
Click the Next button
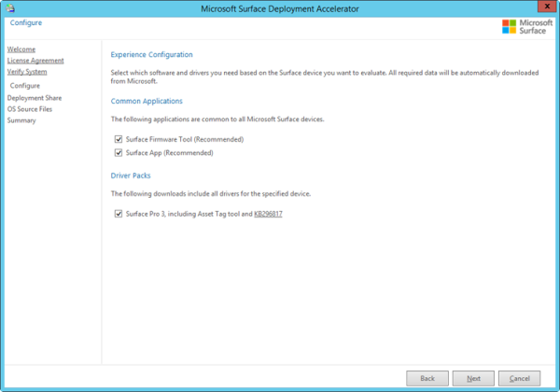(473, 378)
